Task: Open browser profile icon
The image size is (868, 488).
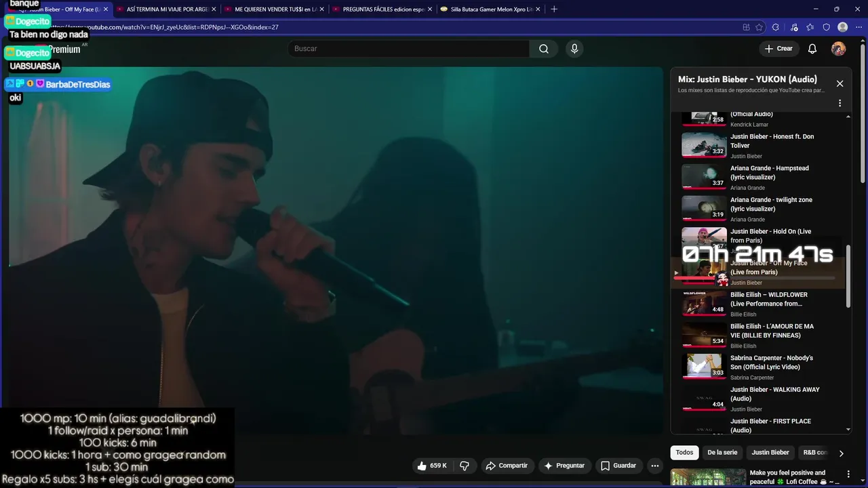Action: [x=843, y=27]
